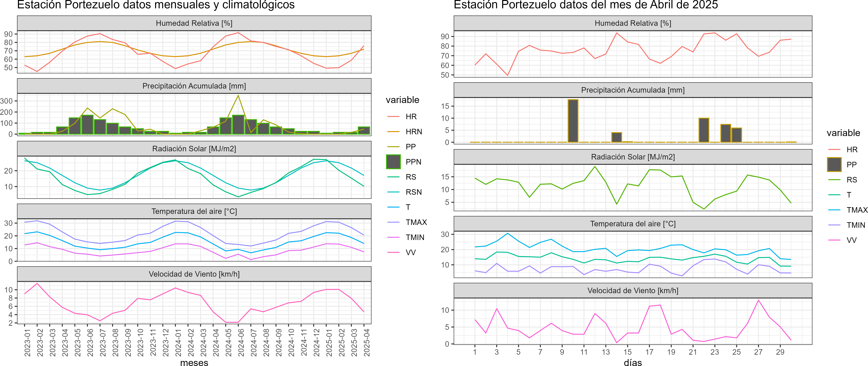
Task: Select the 'Radiación Solar [MJ/m2]' strip in the April chart
Action: tap(633, 157)
